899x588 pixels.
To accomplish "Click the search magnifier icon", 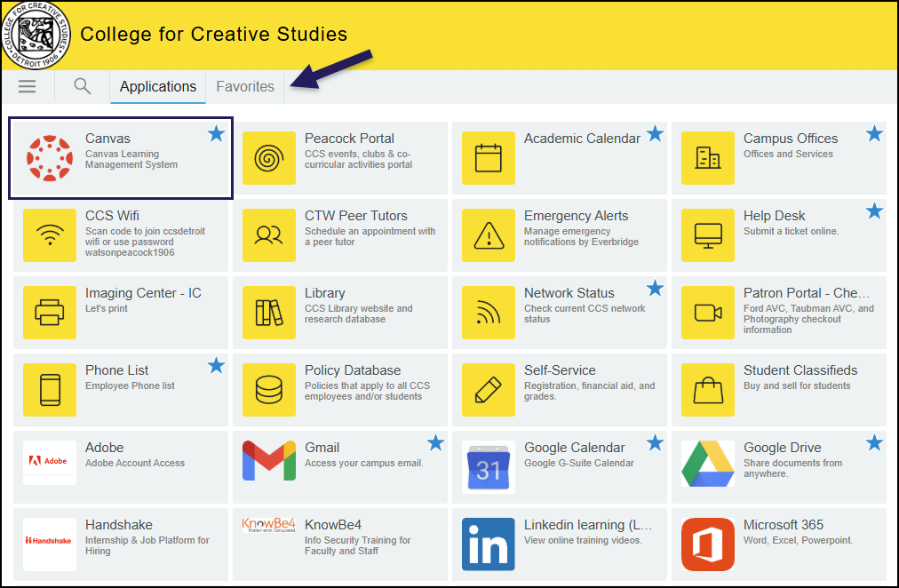I will tap(82, 86).
